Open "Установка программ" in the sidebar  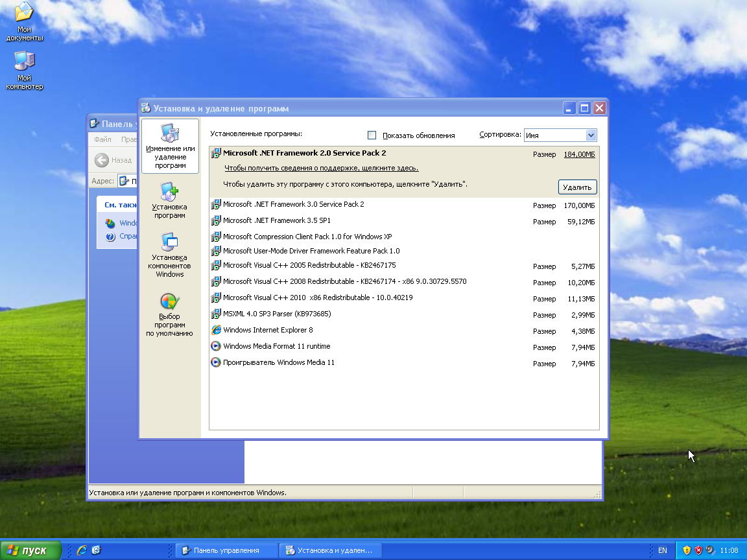pos(169,201)
